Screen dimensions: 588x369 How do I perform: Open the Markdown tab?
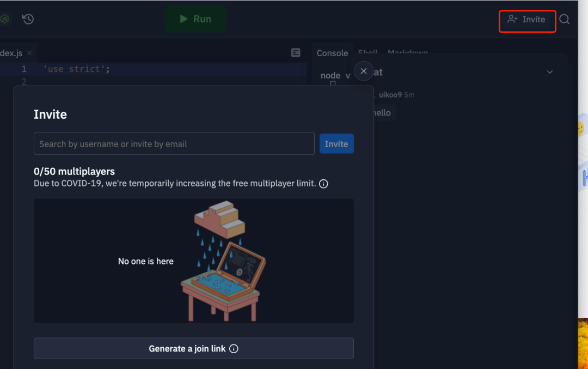click(x=408, y=52)
